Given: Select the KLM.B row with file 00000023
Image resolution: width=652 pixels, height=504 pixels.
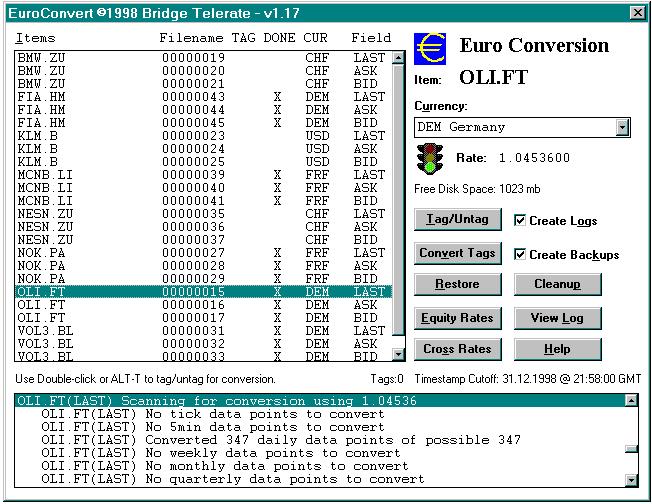Looking at the screenshot, I should (x=200, y=136).
